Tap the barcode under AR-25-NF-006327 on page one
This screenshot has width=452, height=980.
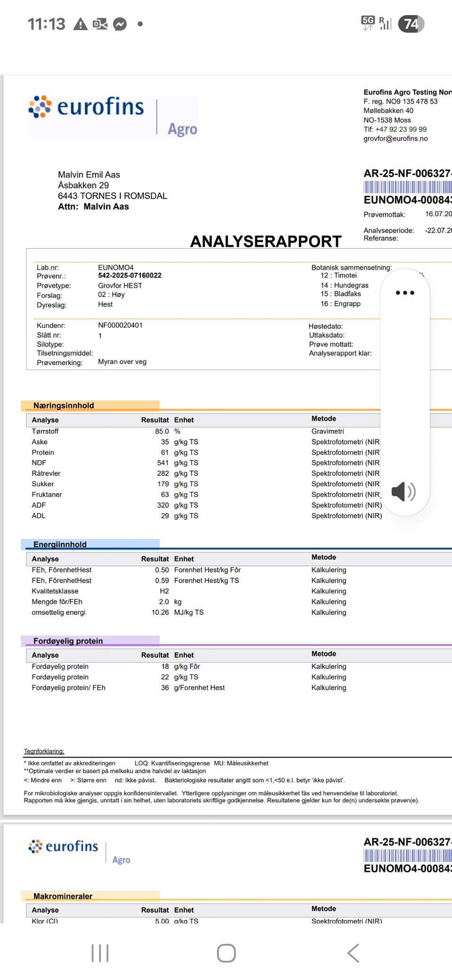point(408,187)
